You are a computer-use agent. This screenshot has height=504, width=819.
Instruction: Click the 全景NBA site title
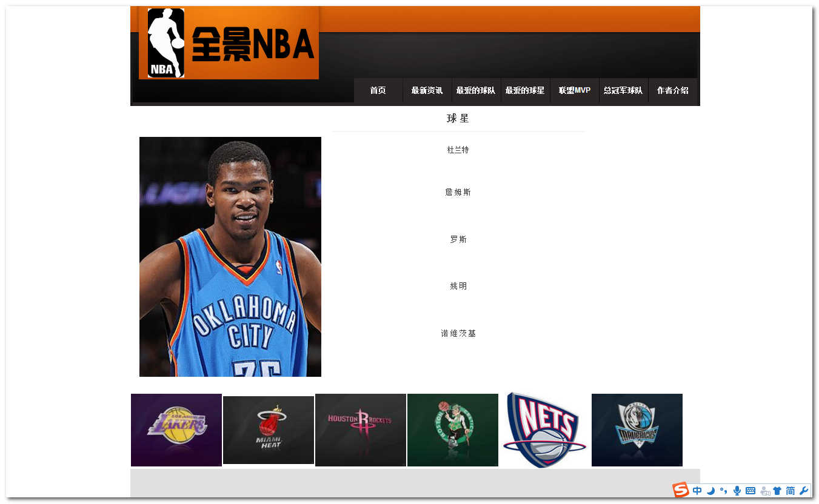pos(253,45)
